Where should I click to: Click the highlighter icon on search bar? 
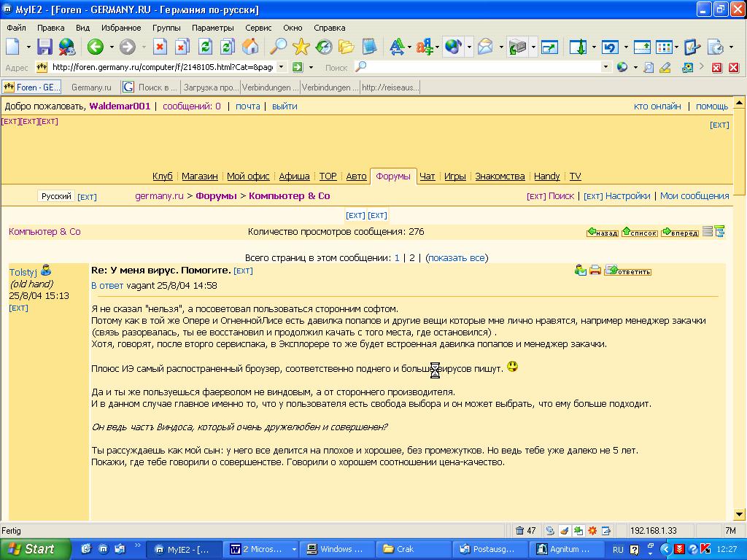coord(665,68)
